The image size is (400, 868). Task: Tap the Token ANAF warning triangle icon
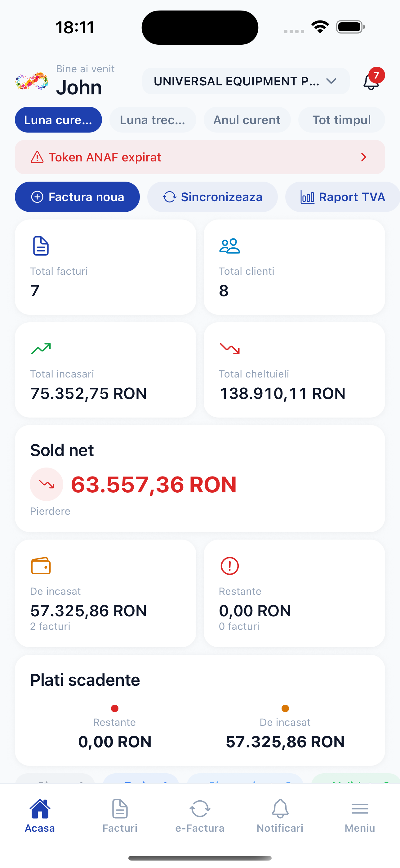pos(37,157)
